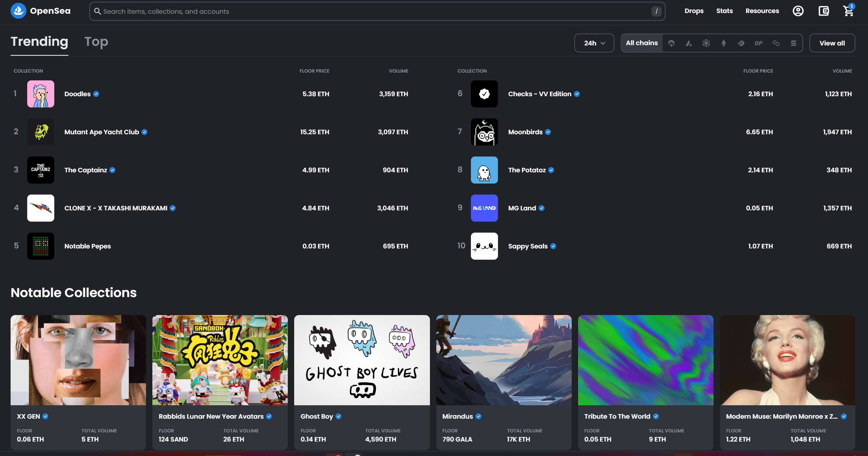Open the Marilyn Monroe card image
The width and height of the screenshot is (868, 456).
pos(787,360)
